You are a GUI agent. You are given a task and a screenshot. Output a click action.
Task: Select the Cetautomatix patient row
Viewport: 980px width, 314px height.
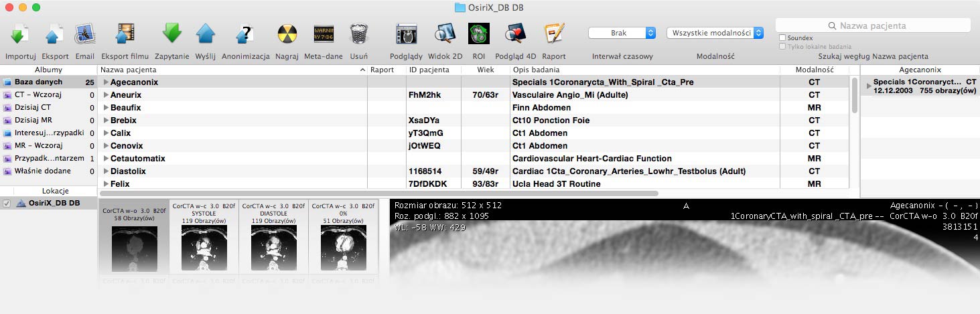tap(474, 159)
